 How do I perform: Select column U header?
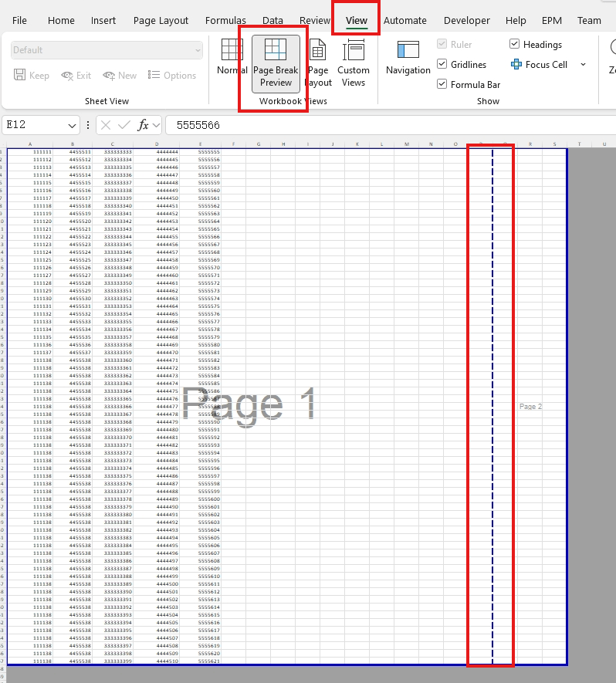pyautogui.click(x=604, y=144)
